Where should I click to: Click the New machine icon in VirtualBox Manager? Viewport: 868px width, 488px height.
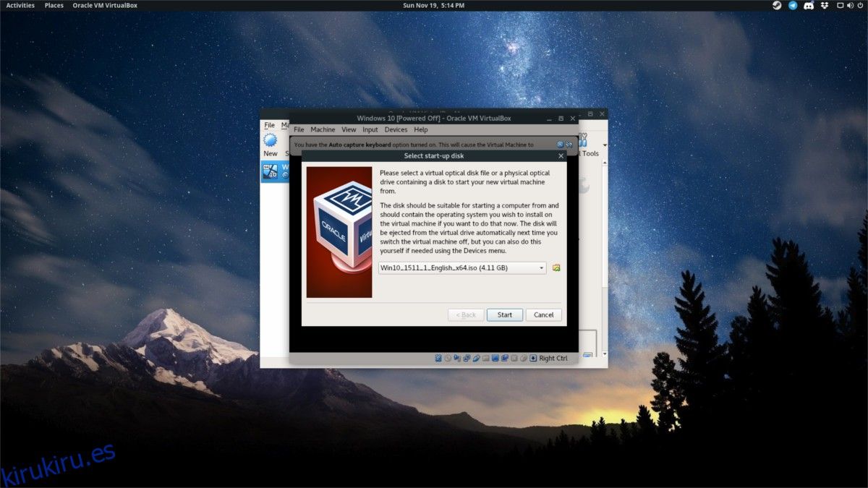click(270, 141)
